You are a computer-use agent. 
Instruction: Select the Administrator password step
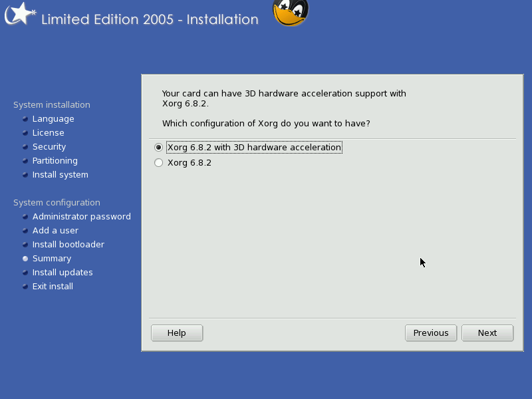(81, 217)
